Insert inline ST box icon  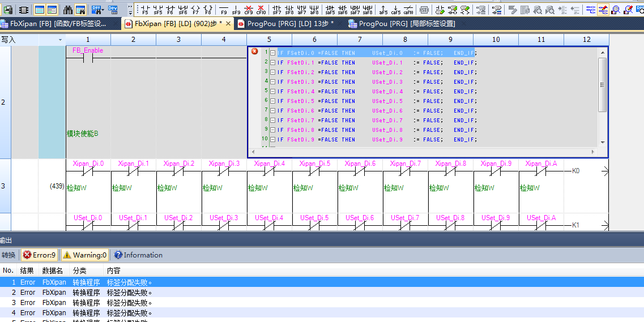coord(424,10)
